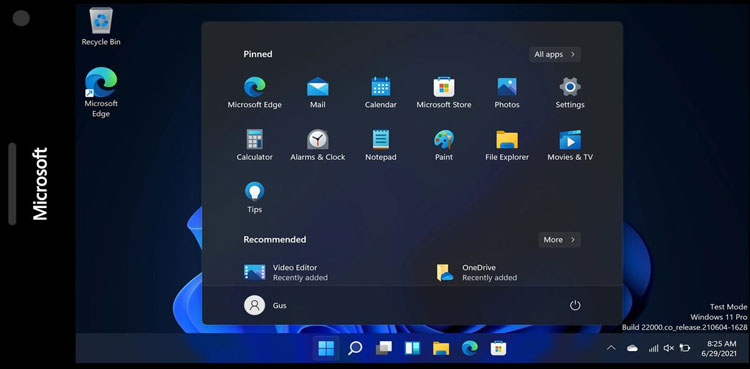This screenshot has width=750, height=369.
Task: Open Microsoft Edge on the taskbar
Action: point(470,348)
